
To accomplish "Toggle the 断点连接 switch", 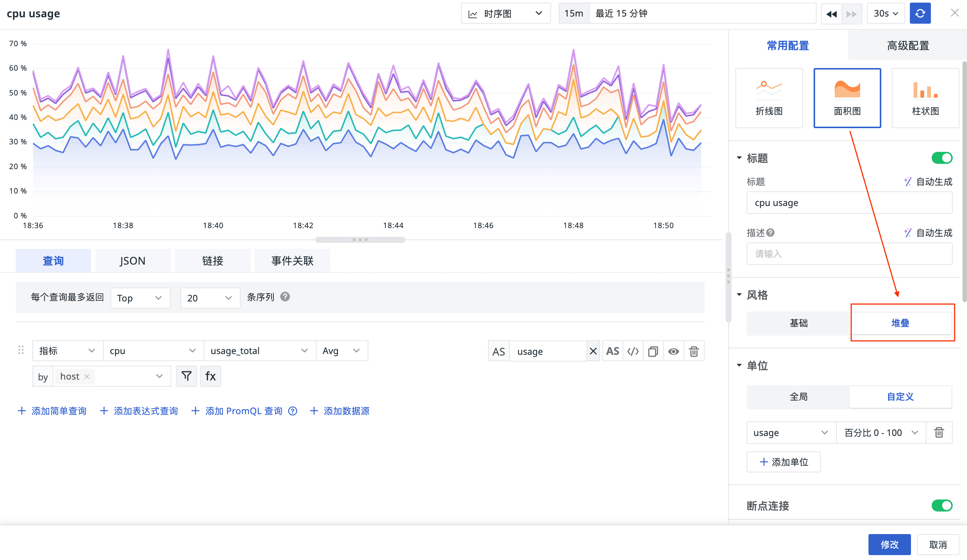I will click(x=941, y=506).
